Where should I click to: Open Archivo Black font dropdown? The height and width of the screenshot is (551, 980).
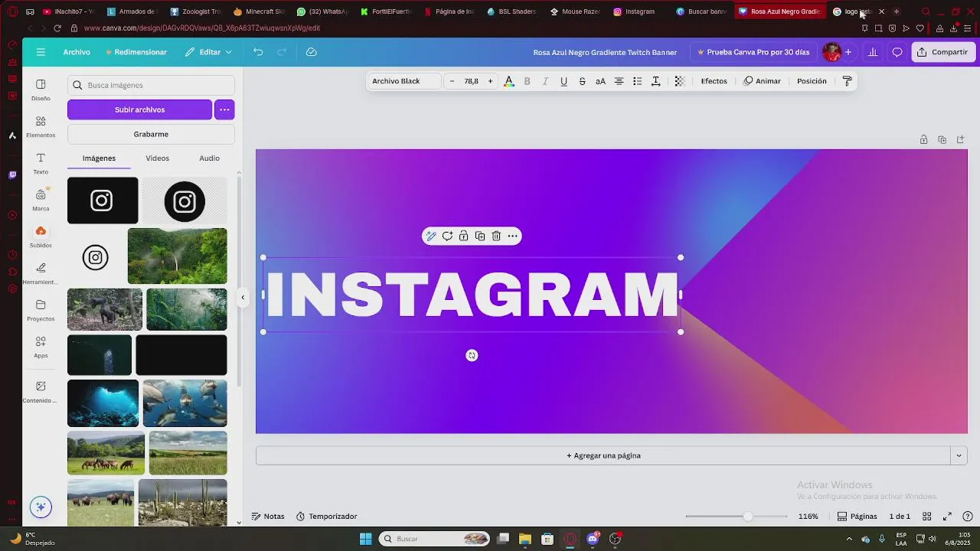(x=404, y=81)
